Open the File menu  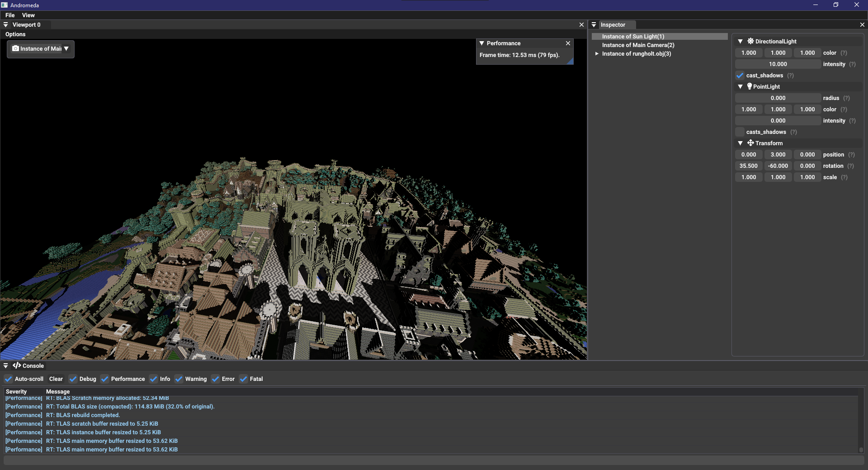pos(10,15)
